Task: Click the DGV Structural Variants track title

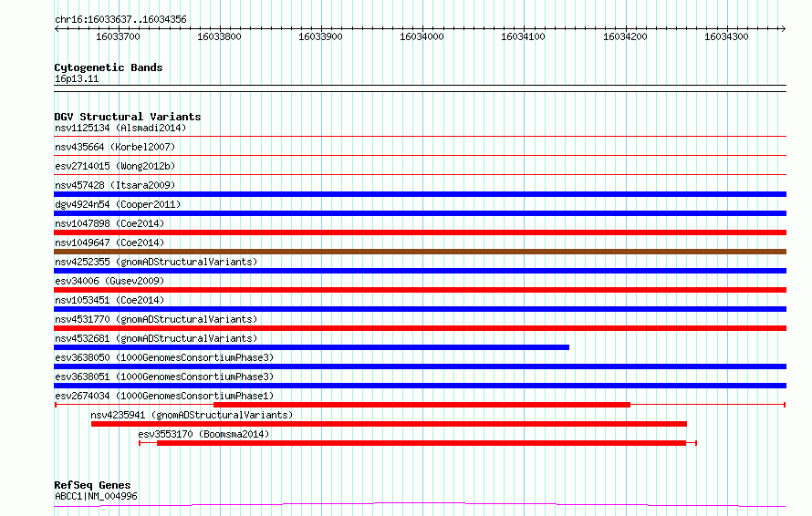Action: [x=128, y=117]
